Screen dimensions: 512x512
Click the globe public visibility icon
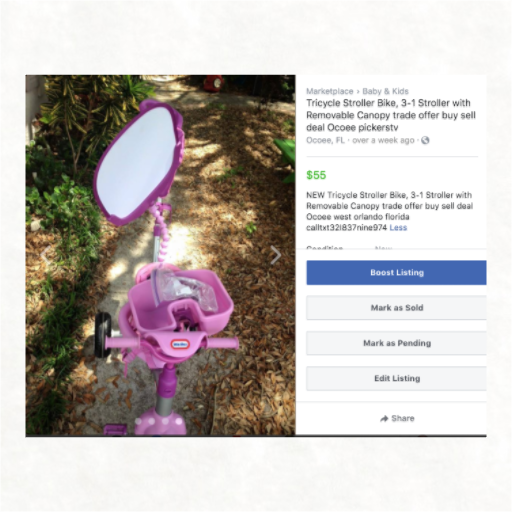click(x=425, y=140)
